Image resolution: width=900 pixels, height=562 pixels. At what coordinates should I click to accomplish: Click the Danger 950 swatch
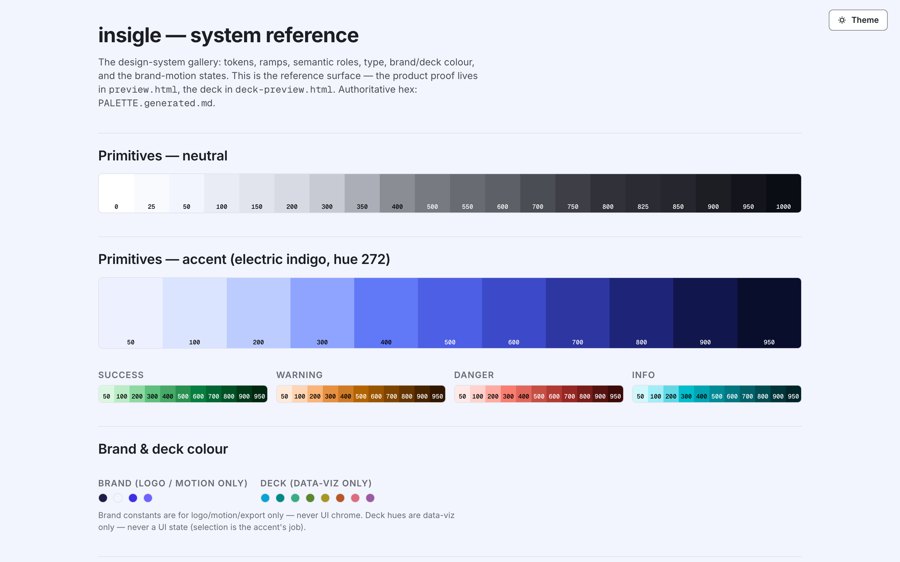pos(615,394)
